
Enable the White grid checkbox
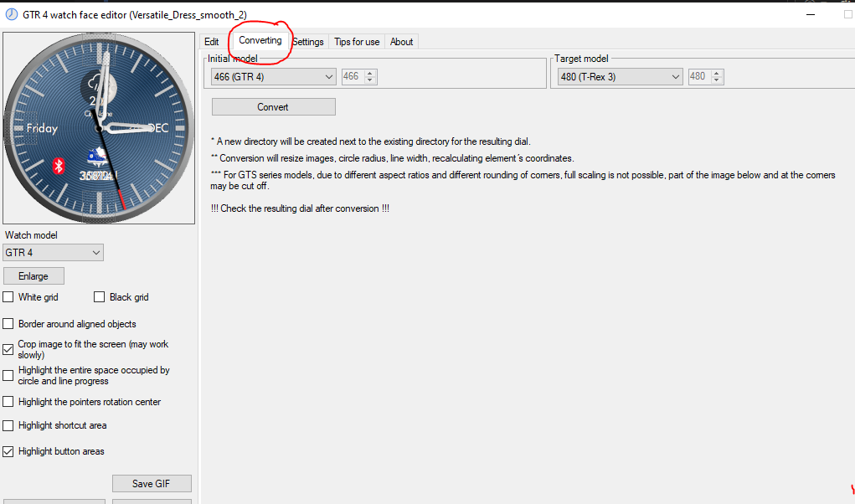coord(8,297)
